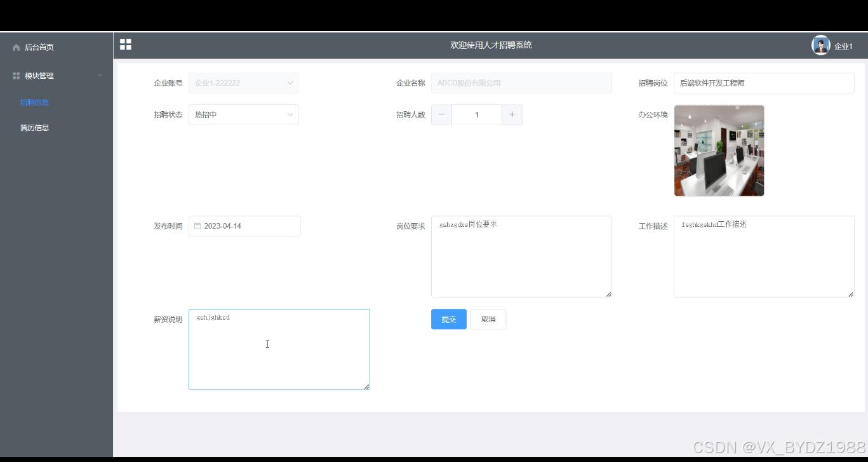868x462 pixels.
Task: Click the 企业账号 field label
Action: pos(168,83)
